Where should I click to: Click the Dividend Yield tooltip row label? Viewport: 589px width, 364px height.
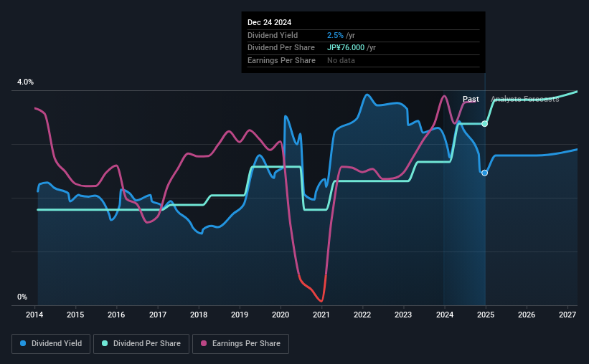(x=273, y=35)
